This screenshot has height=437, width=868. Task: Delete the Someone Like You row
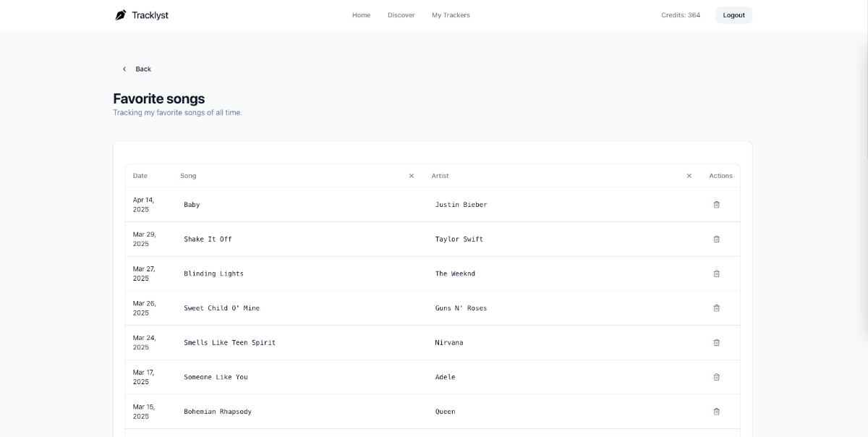[x=717, y=377]
